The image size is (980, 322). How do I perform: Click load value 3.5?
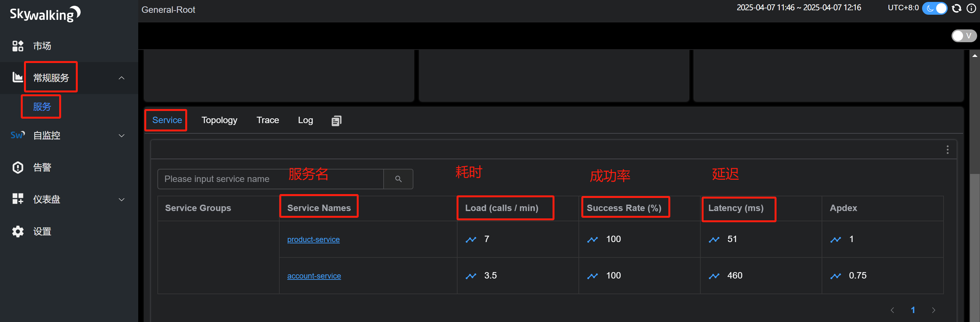point(490,276)
